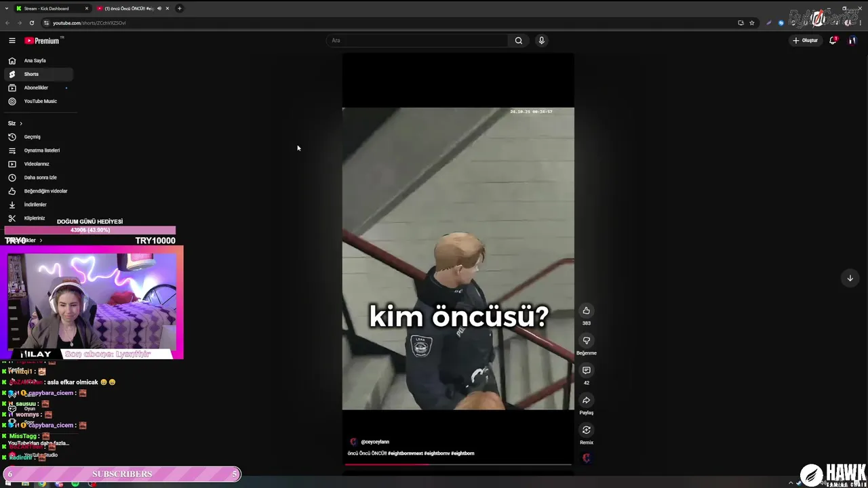The width and height of the screenshot is (868, 488).
Task: Open İndirilenler downloads page
Action: [x=38, y=205]
